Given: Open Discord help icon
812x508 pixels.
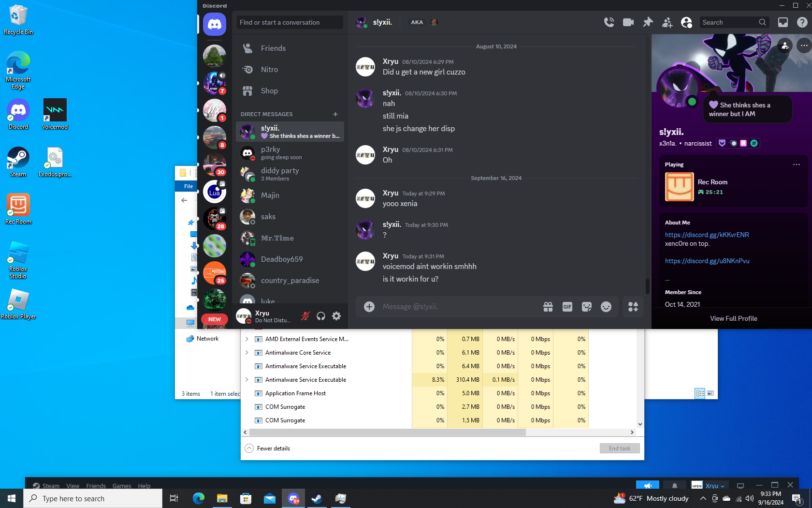Looking at the screenshot, I should pyautogui.click(x=802, y=22).
